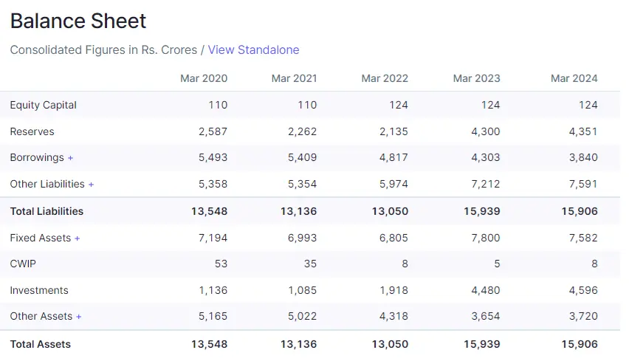Expand Other Liabilities breakdown
The height and width of the screenshot is (364, 629).
click(52, 184)
